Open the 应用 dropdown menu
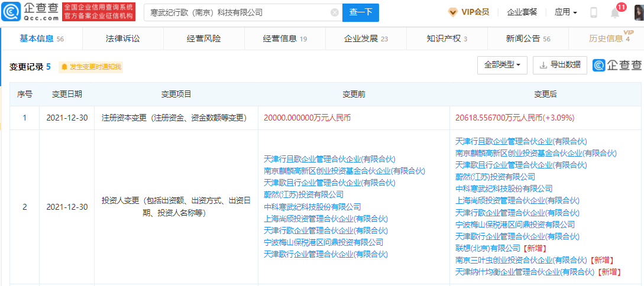The width and height of the screenshot is (644, 286). [x=565, y=12]
